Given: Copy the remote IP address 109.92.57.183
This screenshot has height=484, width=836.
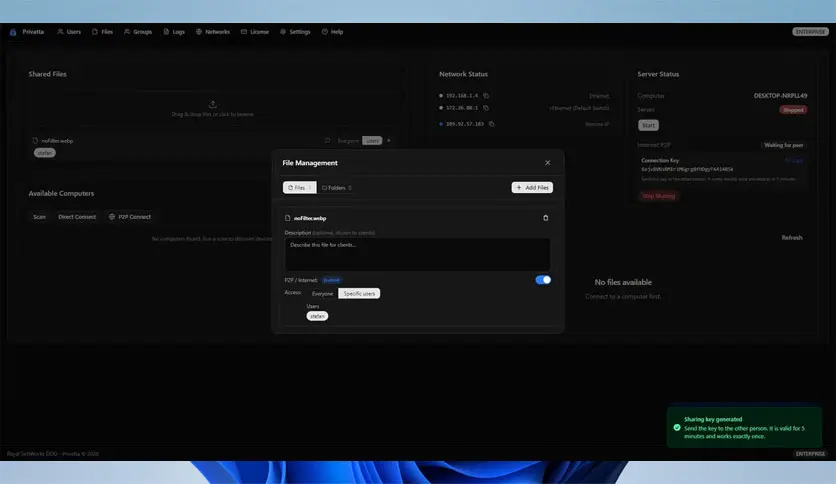Looking at the screenshot, I should (x=492, y=124).
